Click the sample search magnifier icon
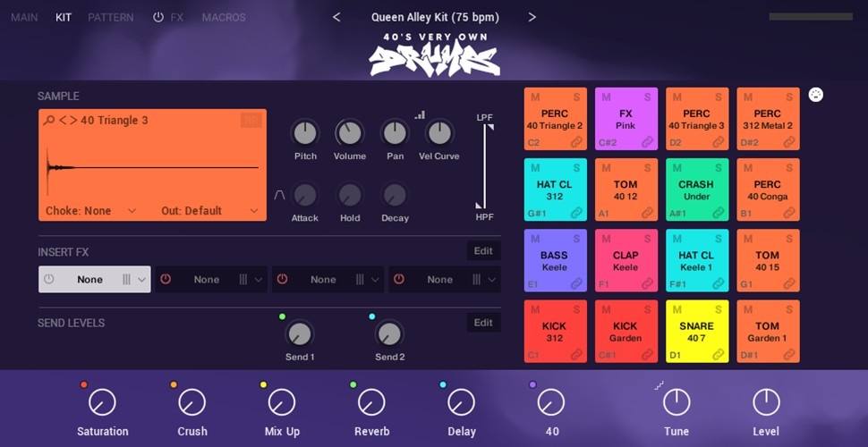868x447 pixels. [49, 121]
